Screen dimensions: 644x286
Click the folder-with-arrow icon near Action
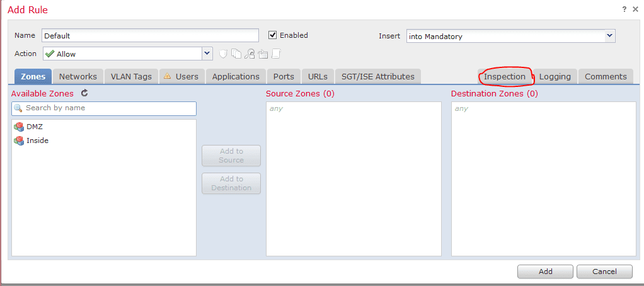(263, 54)
